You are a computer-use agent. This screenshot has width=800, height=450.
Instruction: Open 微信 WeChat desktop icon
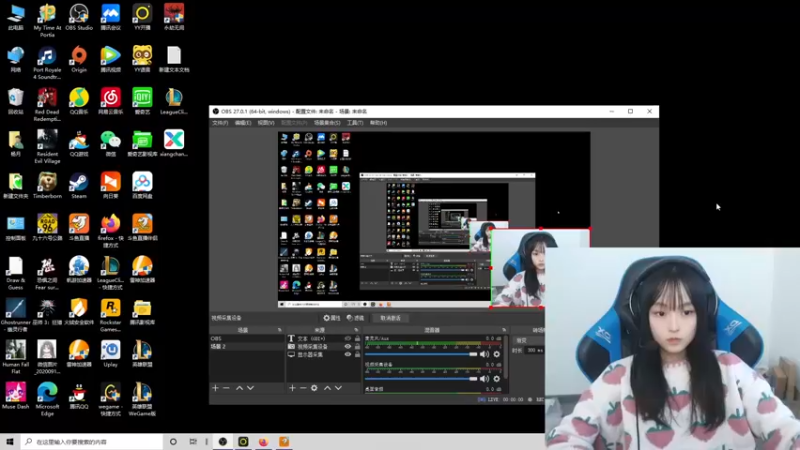[111, 143]
